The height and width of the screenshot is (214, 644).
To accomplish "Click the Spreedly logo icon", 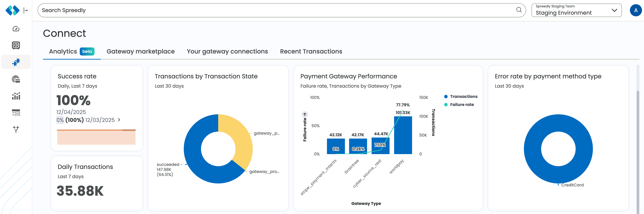I will (12, 10).
